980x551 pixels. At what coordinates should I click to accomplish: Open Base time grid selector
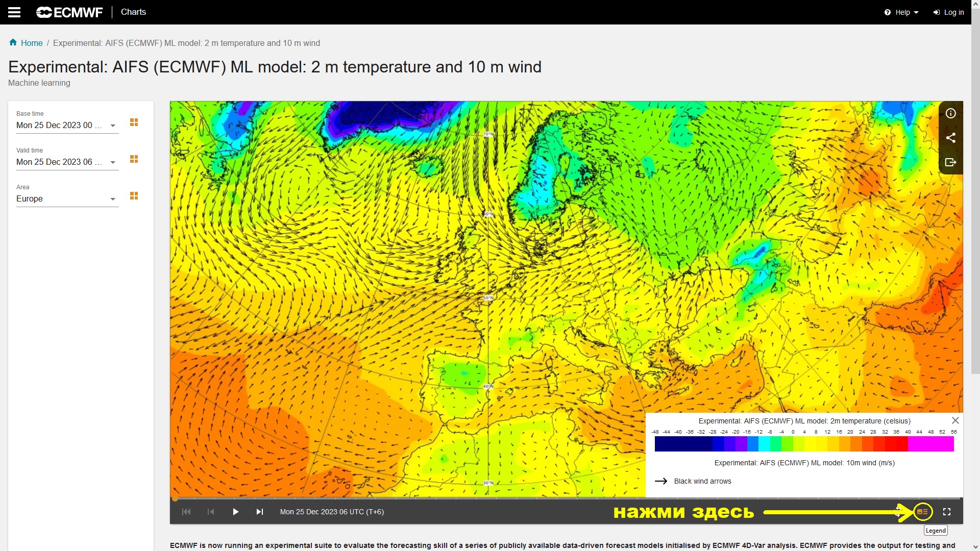[x=134, y=122]
